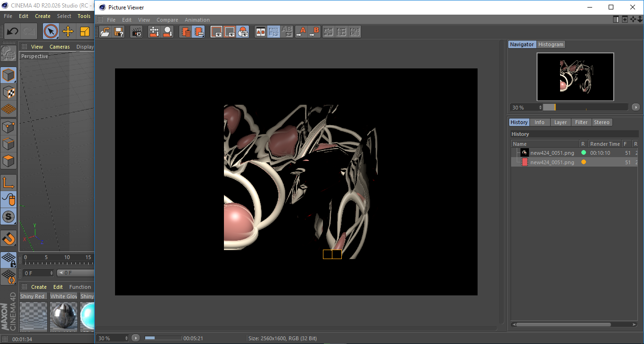Image resolution: width=644 pixels, height=344 pixels.
Task: Open the Cameras menu in viewport
Action: click(59, 47)
